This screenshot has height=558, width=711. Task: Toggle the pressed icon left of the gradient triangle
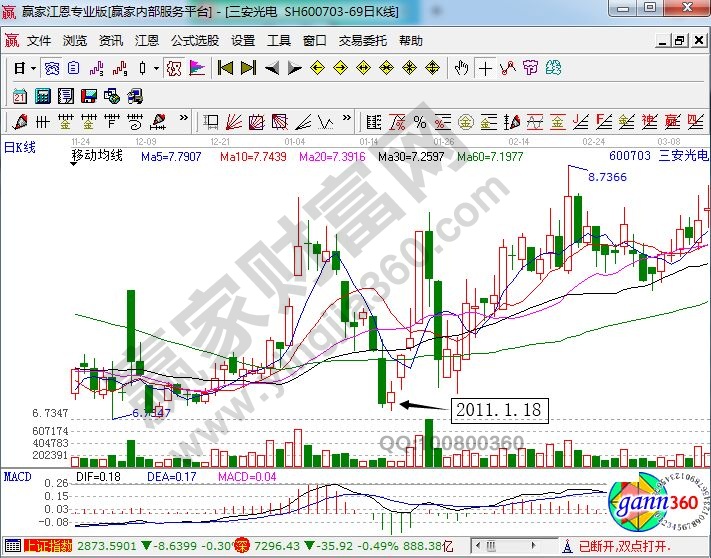(x=174, y=68)
